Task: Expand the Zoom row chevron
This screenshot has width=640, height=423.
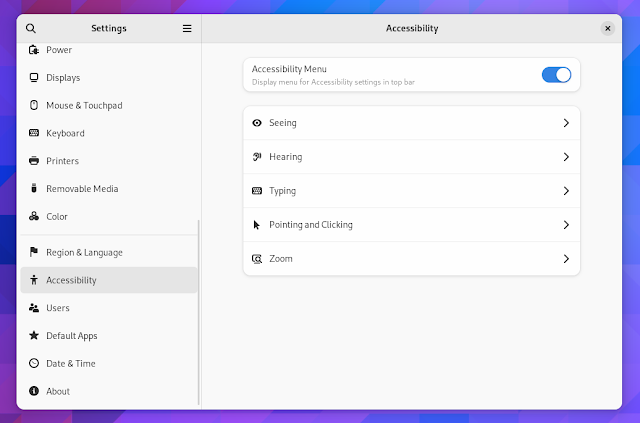Action: point(566,258)
